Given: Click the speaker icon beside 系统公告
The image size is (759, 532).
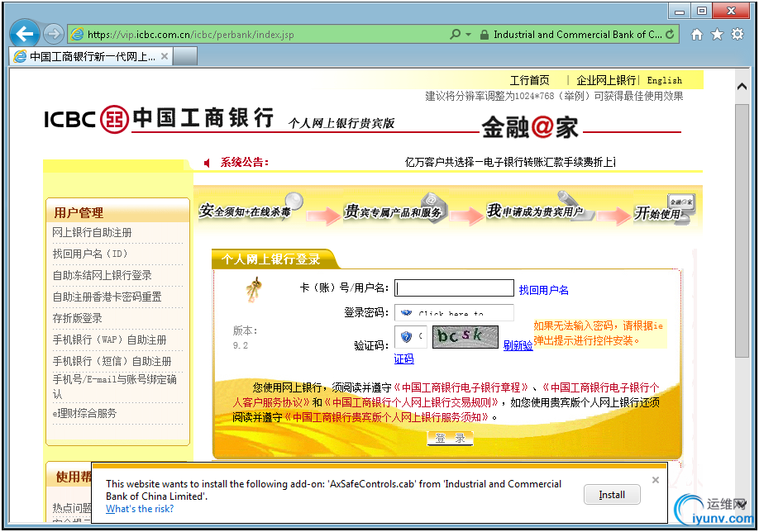Looking at the screenshot, I should click(208, 161).
